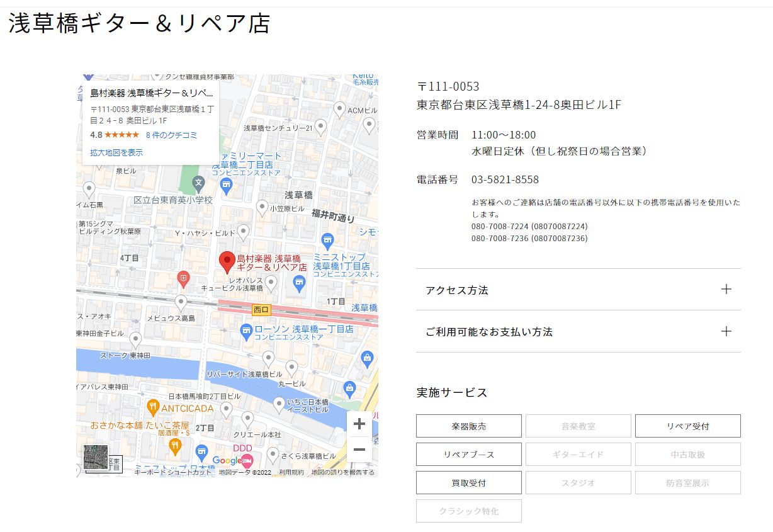The width and height of the screenshot is (773, 532).
Task: Open the 8 件のクチコミ reviews link
Action: (171, 135)
